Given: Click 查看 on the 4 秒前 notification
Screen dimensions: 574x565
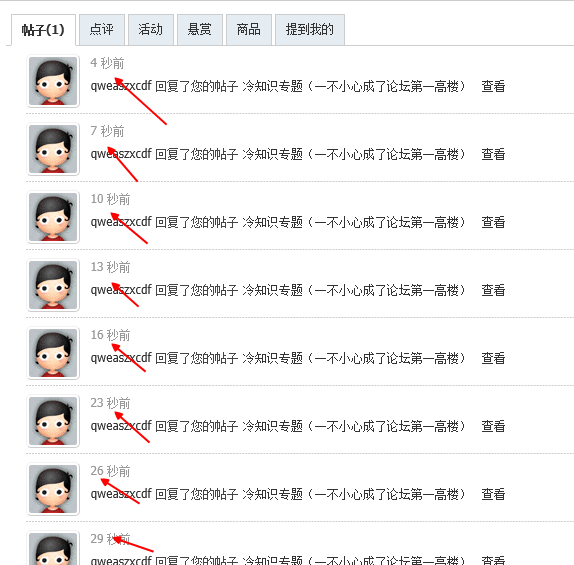Looking at the screenshot, I should point(493,86).
